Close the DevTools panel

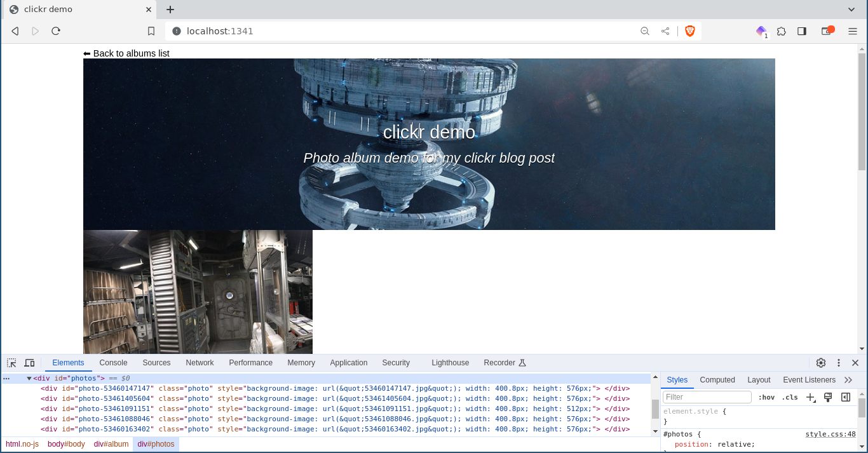coord(855,363)
